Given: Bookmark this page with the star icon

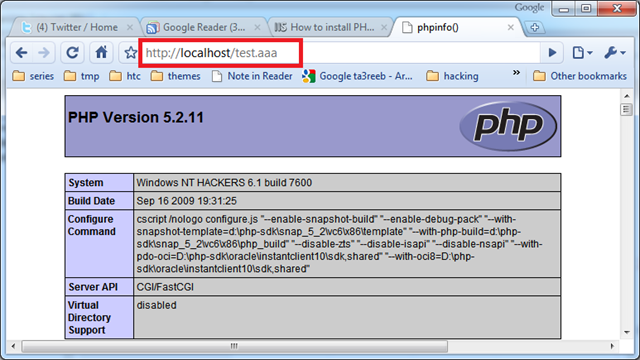Looking at the screenshot, I should click(130, 53).
